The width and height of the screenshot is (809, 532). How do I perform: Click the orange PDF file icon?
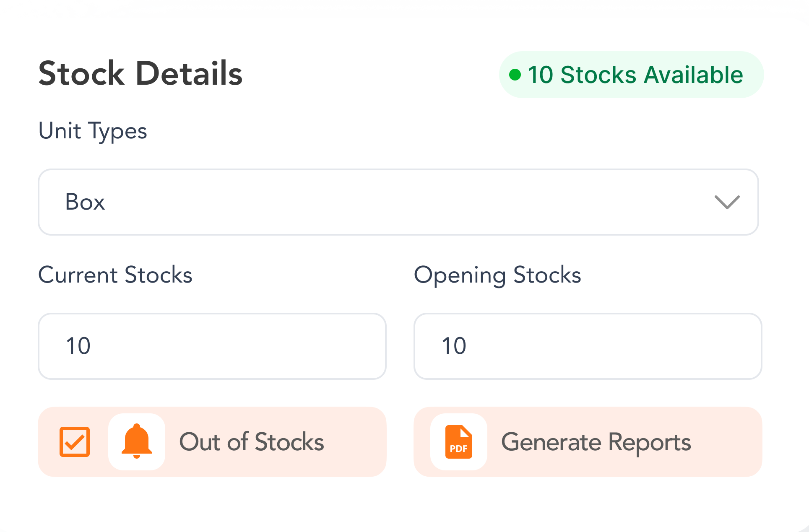click(x=458, y=442)
